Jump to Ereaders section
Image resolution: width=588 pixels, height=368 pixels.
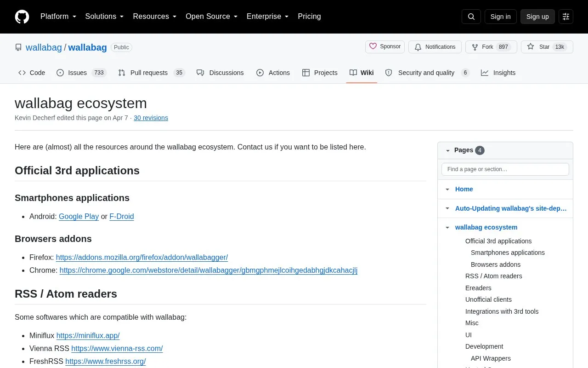478,288
